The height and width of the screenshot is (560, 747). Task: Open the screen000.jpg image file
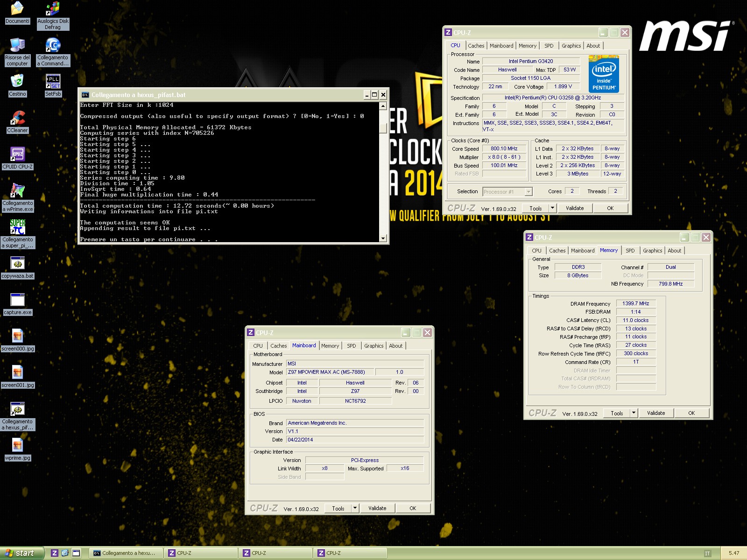17,336
